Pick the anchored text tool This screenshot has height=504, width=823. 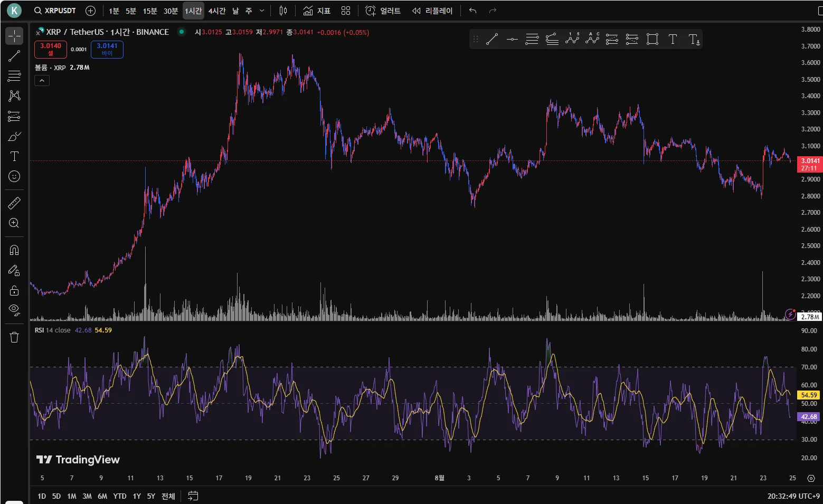pos(694,39)
